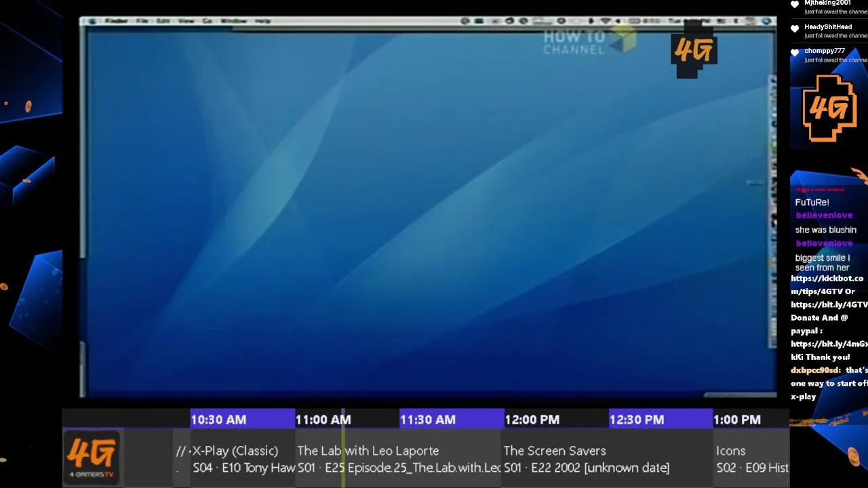The image size is (868, 488).
Task: Click the 4 Gamers TV guide logo
Action: 92,457
